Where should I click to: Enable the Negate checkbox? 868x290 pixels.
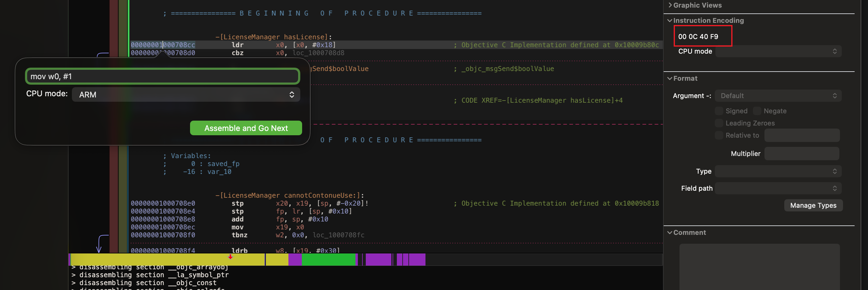757,111
